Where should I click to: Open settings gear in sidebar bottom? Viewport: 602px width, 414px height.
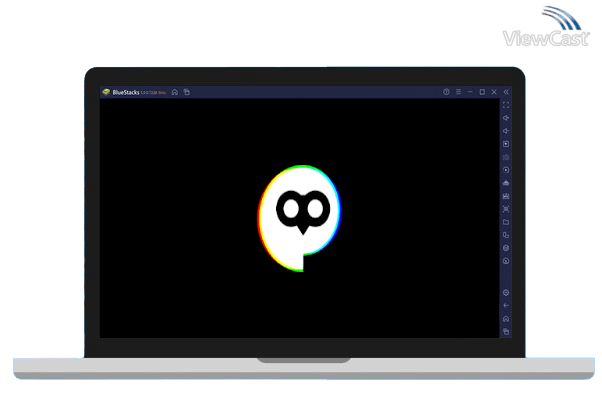[506, 292]
